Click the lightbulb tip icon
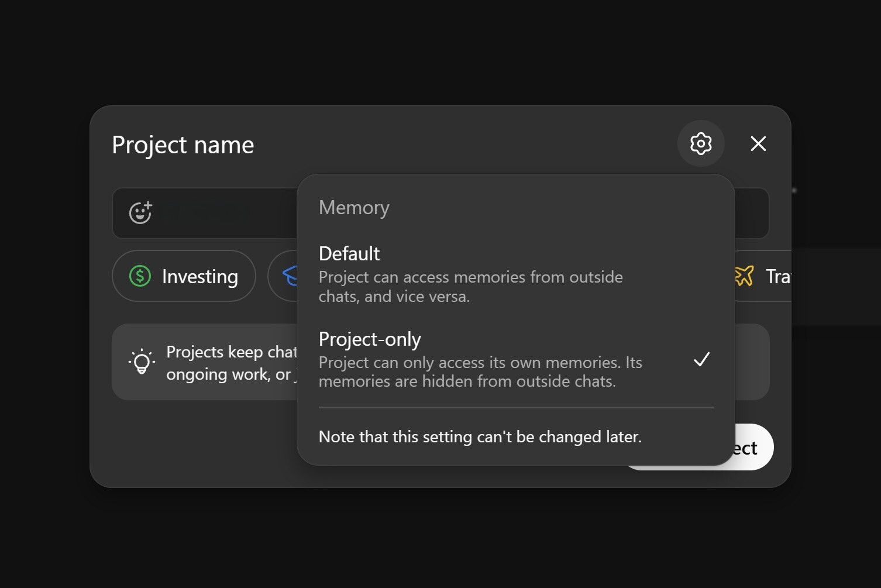 142,362
